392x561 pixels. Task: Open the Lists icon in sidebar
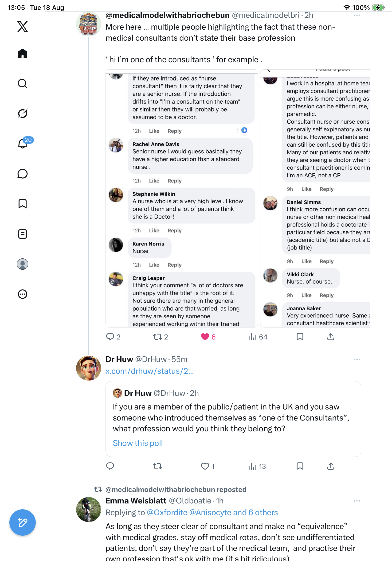[23, 234]
